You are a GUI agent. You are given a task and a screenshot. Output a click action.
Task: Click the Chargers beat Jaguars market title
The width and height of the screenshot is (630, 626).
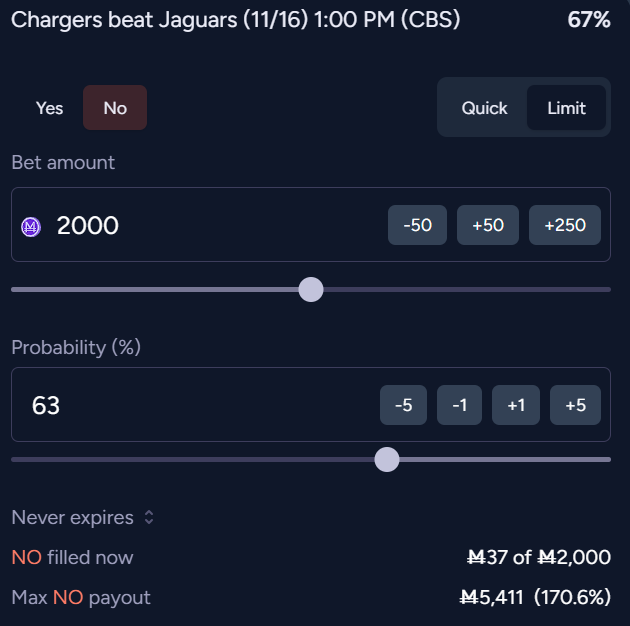click(236, 20)
